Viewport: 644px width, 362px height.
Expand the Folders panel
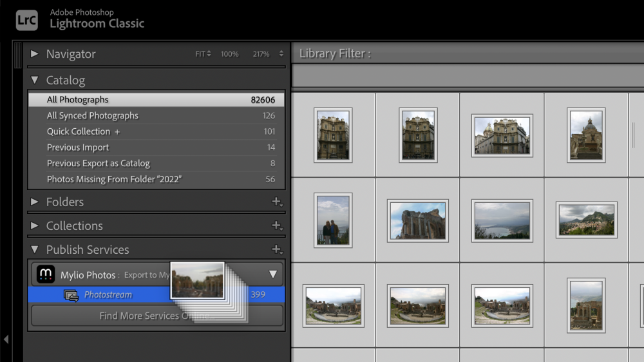35,202
